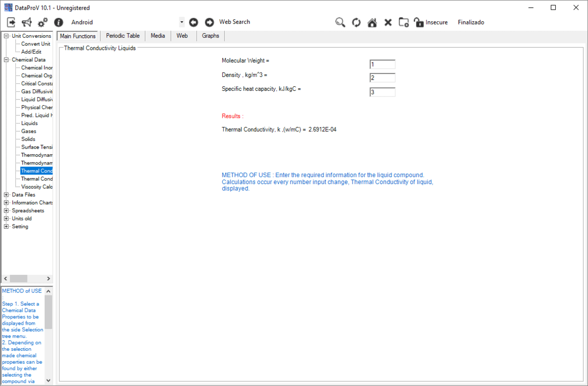
Task: Click the info circle icon
Action: 58,22
